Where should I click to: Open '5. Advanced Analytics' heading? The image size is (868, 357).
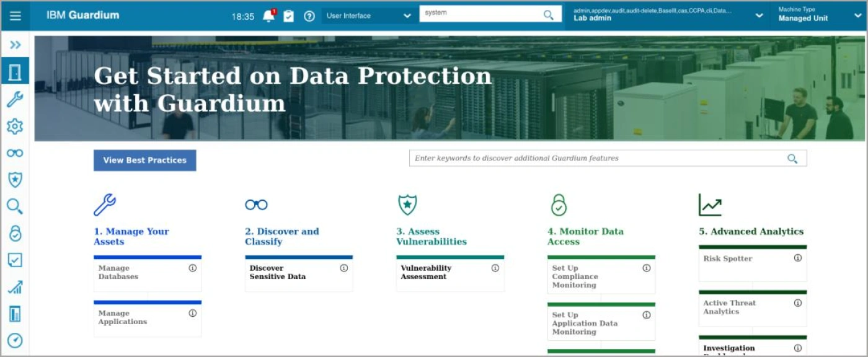coord(751,231)
